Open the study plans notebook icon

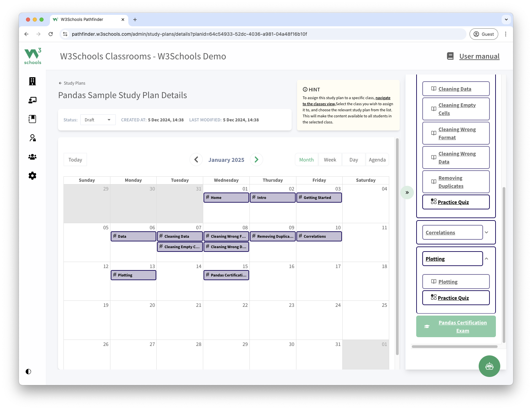(32, 119)
